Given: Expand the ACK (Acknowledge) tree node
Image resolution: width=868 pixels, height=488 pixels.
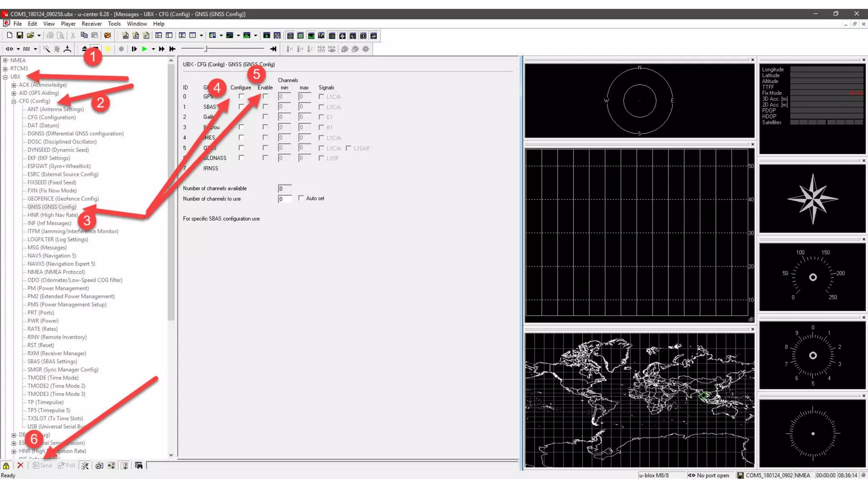Looking at the screenshot, I should pyautogui.click(x=14, y=85).
